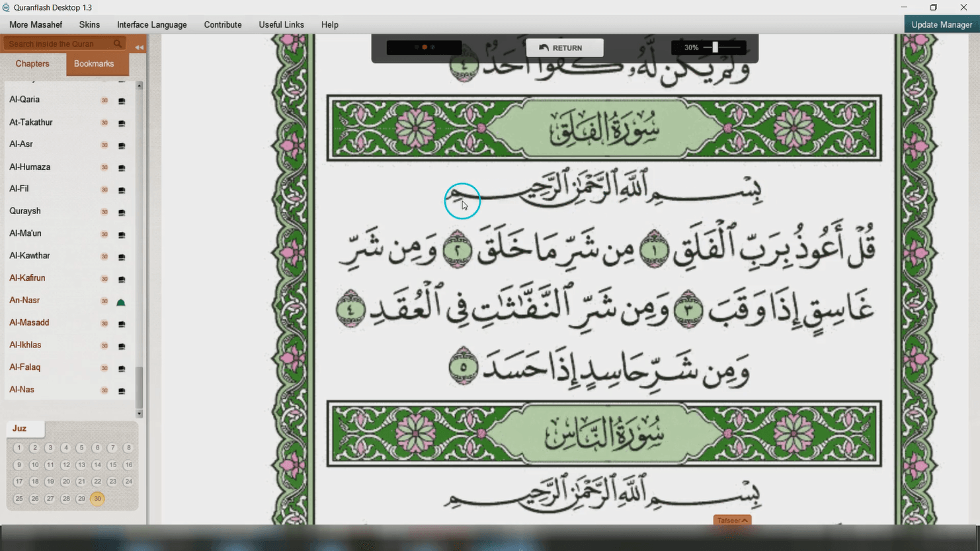Open the More Masahef menu
The image size is (980, 551).
(36, 24)
